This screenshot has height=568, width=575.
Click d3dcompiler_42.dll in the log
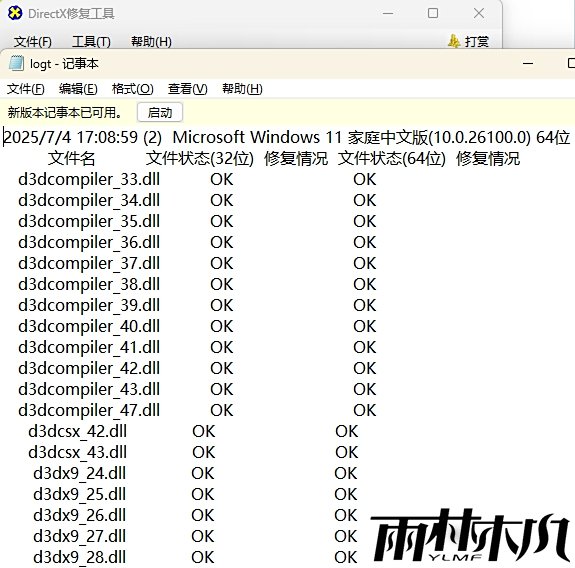point(89,369)
